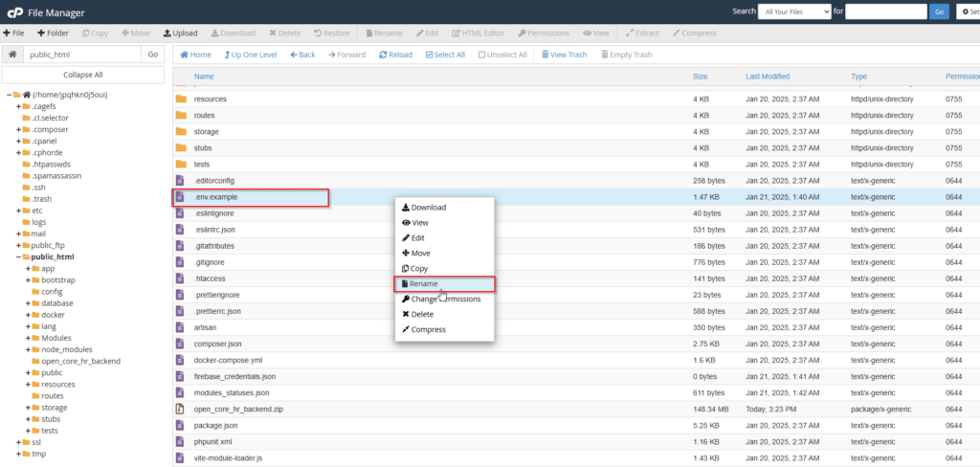
Task: Click the Go button next to path
Action: [152, 55]
